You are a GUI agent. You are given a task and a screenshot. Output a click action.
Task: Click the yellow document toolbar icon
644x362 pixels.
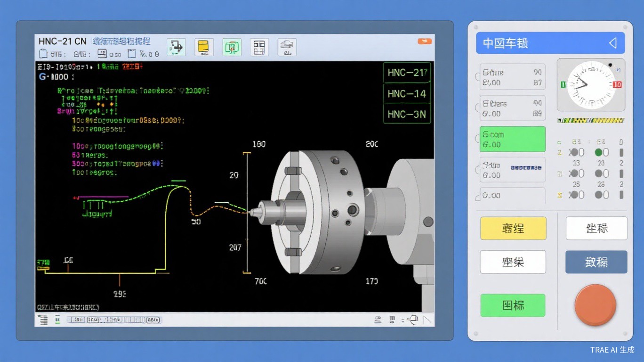click(x=204, y=47)
